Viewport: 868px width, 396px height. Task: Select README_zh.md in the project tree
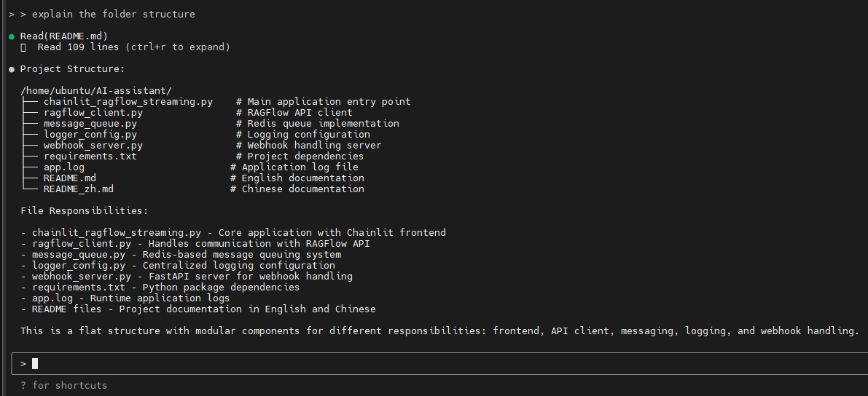(x=78, y=189)
